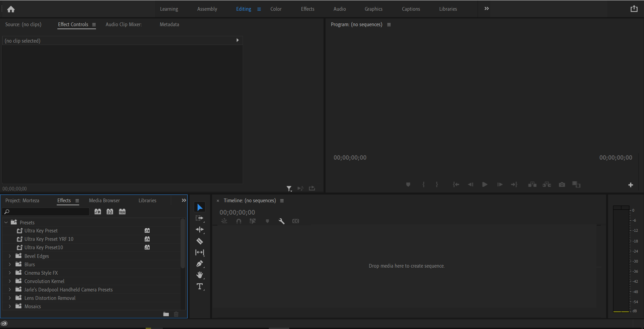Screen dimensions: 644x329
Task: Open the Media Browser tab
Action: 104,201
